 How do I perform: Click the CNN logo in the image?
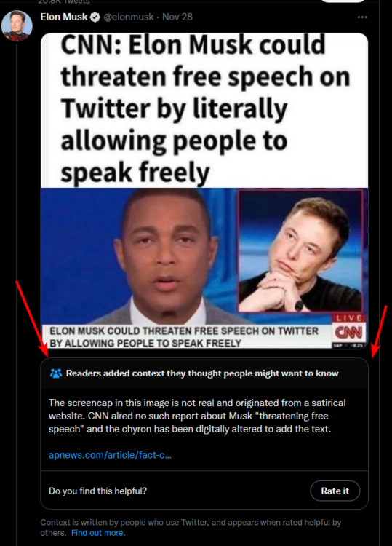[x=349, y=332]
